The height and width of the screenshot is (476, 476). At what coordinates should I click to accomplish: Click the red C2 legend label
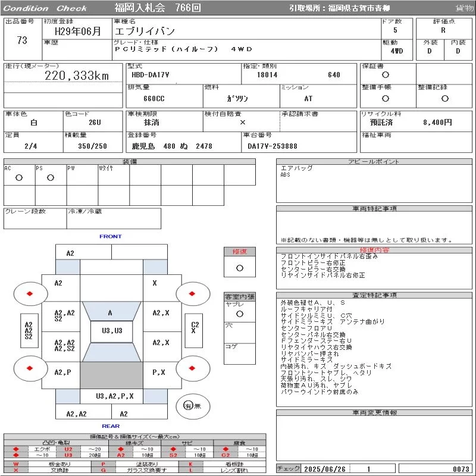[x=226, y=455]
